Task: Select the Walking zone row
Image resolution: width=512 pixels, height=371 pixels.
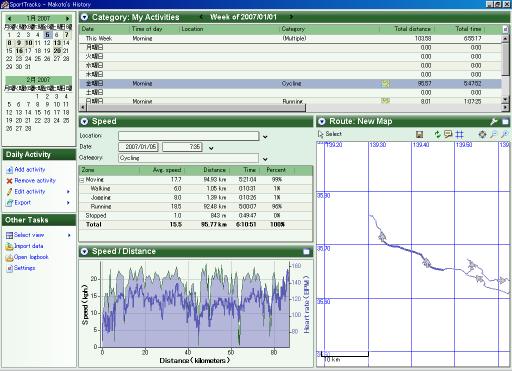Action: coord(196,189)
